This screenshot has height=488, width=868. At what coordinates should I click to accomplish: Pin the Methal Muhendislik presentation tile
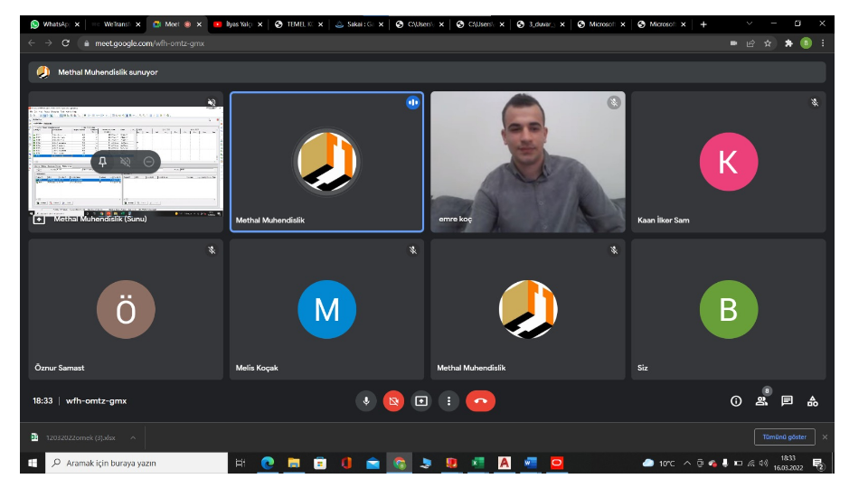102,162
